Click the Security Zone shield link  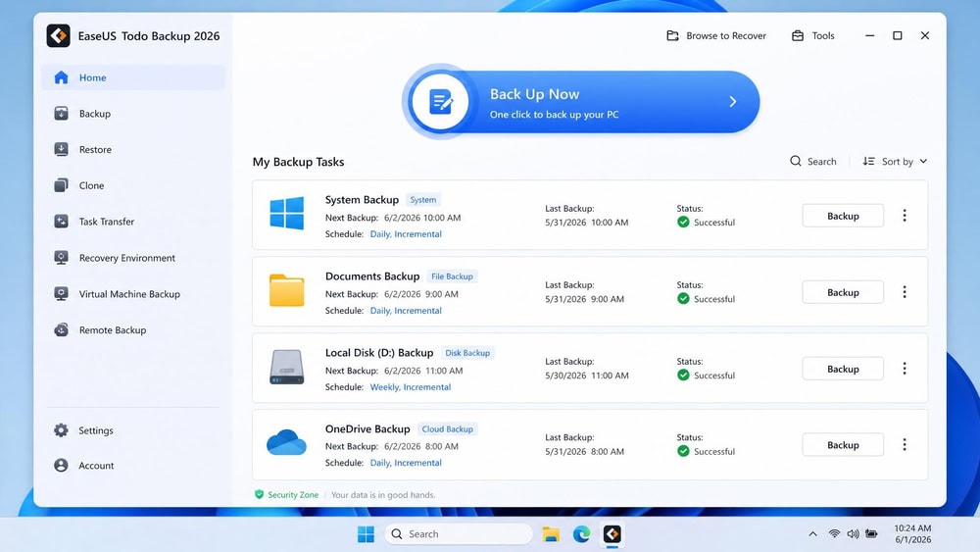[x=286, y=494]
